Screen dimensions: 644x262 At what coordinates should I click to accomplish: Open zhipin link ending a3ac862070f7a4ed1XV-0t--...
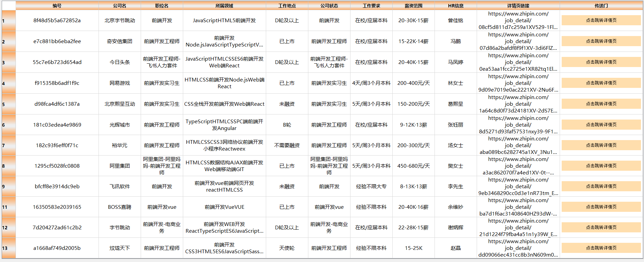518,166
